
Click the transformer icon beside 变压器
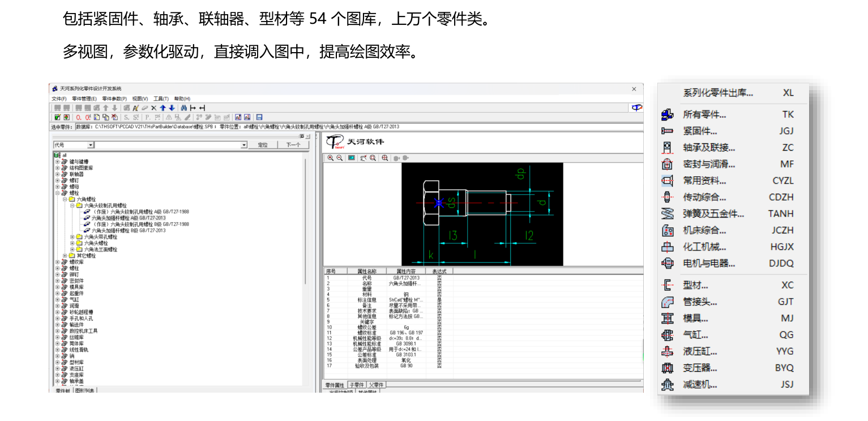(668, 368)
